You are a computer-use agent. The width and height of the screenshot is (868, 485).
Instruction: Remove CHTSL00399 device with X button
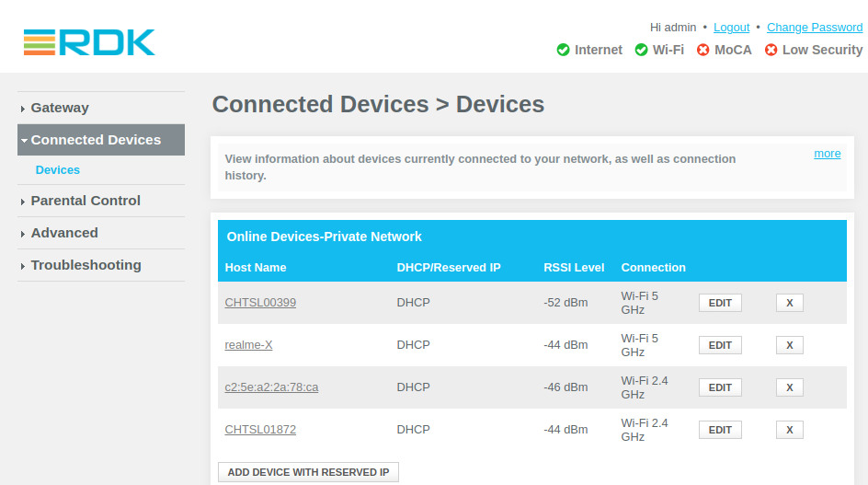click(x=790, y=303)
